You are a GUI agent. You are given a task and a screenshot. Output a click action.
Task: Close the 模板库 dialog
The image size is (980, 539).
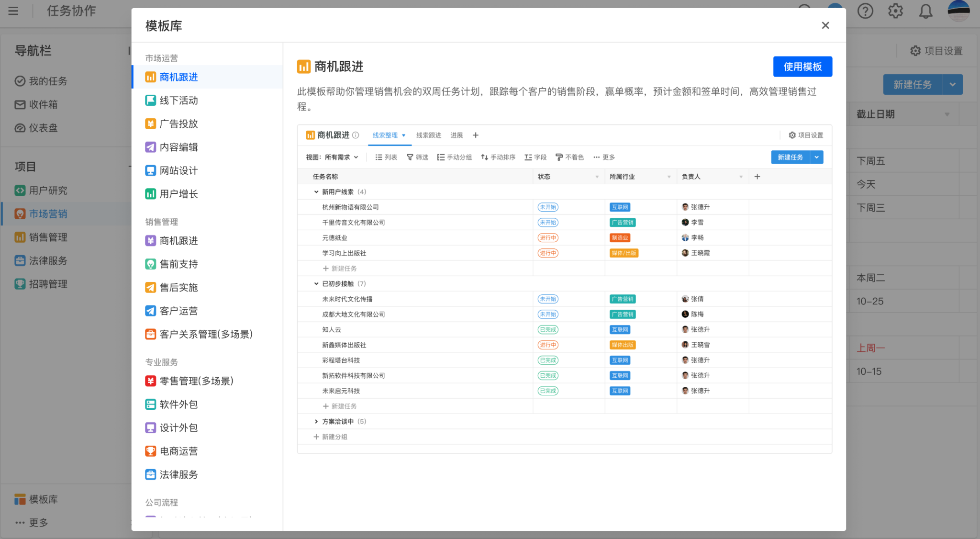point(825,25)
